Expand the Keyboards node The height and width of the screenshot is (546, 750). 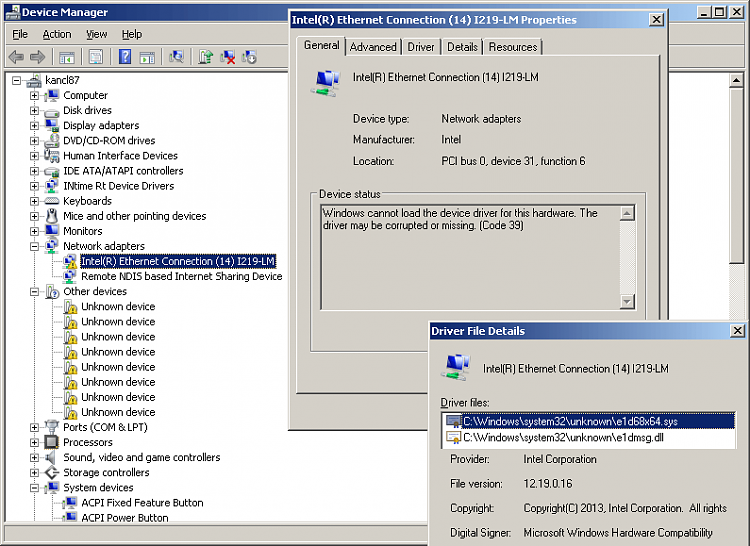34,201
